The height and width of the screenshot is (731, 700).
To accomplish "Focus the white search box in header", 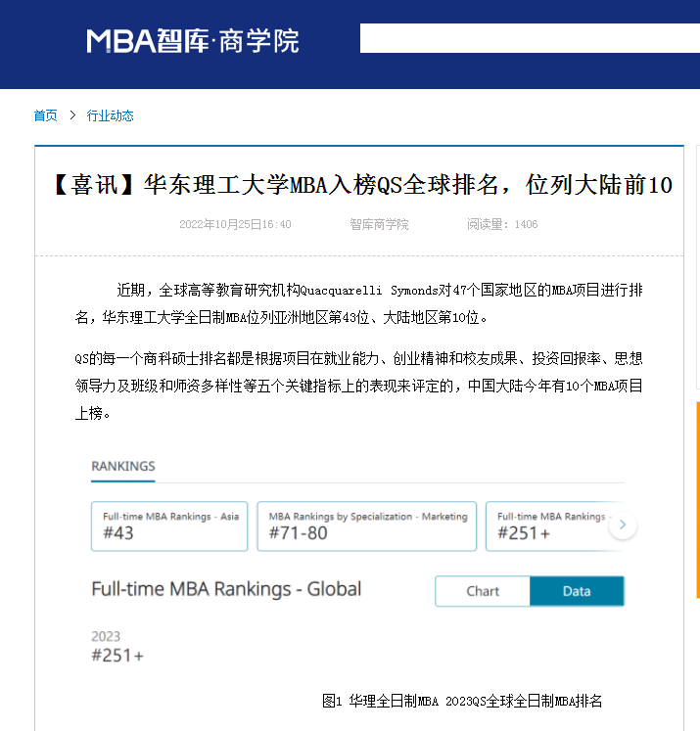I will pyautogui.click(x=529, y=38).
